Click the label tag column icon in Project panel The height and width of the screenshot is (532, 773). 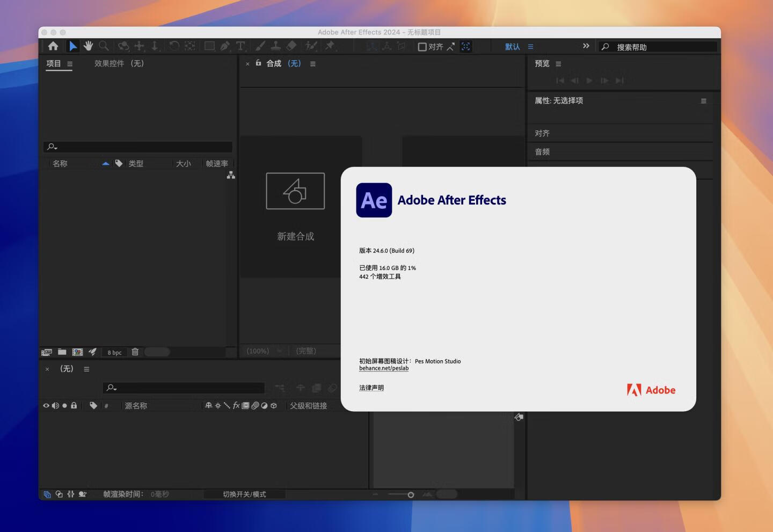(119, 163)
